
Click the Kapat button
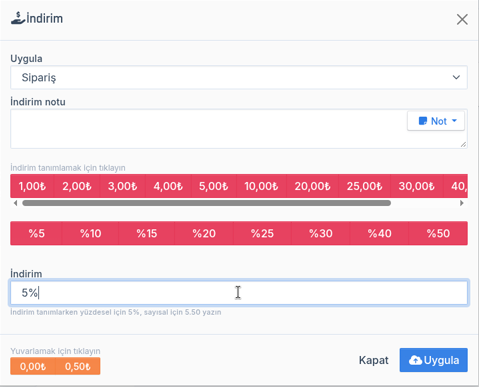pos(374,360)
